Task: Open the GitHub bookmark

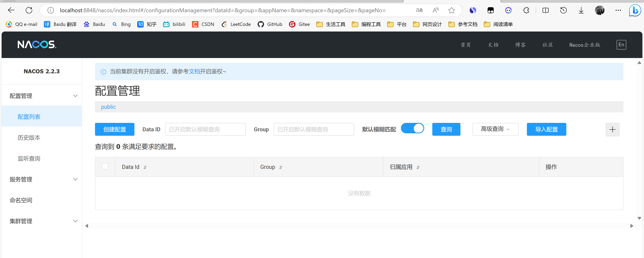Action: [270, 24]
